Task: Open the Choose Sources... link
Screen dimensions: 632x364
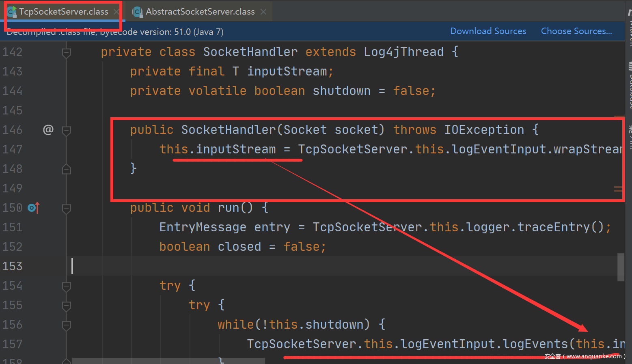Action: pos(576,31)
